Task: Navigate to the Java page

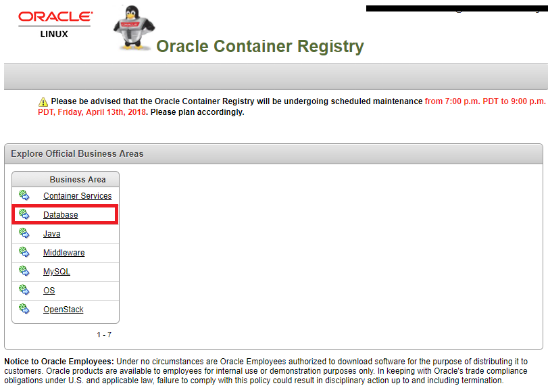Action: [52, 233]
